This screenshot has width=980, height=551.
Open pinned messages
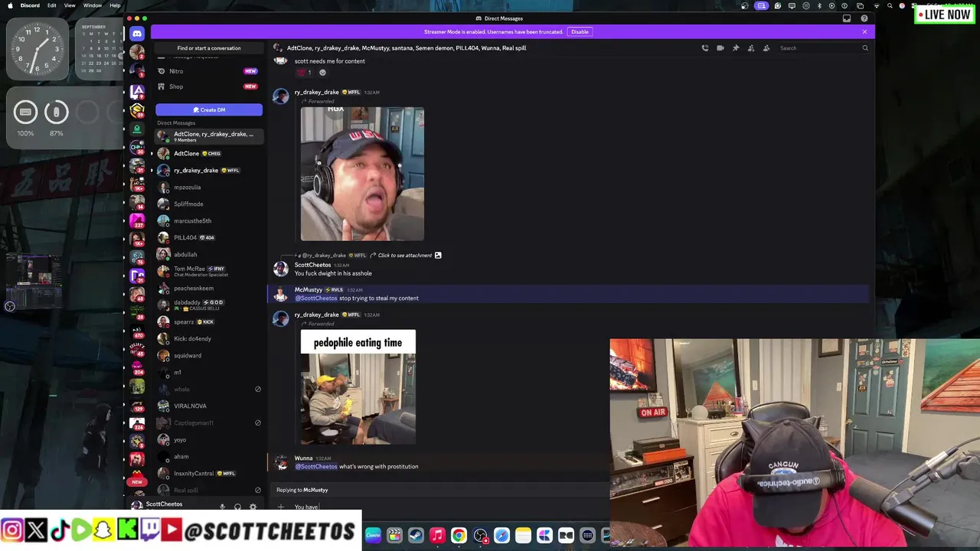point(736,48)
